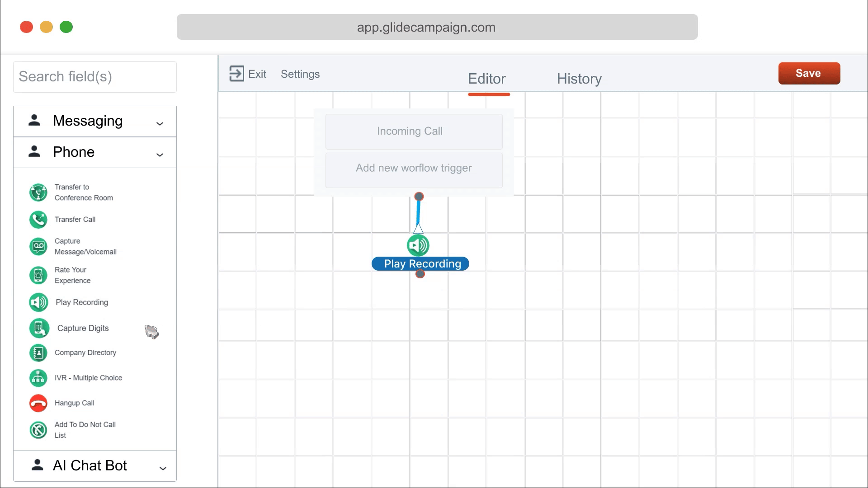
Task: Click Play Recording icon in sidebar list
Action: pyautogui.click(x=38, y=302)
